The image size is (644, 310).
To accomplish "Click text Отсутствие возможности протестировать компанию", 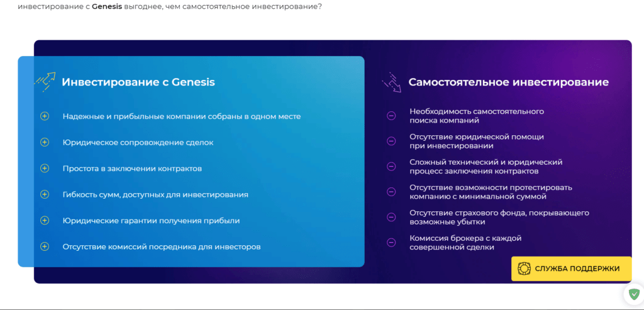I will tap(491, 192).
